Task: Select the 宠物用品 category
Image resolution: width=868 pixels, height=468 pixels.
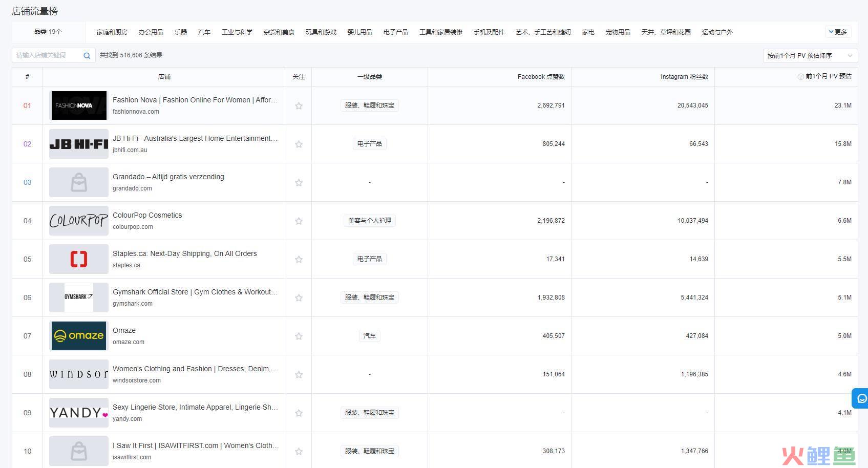Action: click(618, 32)
